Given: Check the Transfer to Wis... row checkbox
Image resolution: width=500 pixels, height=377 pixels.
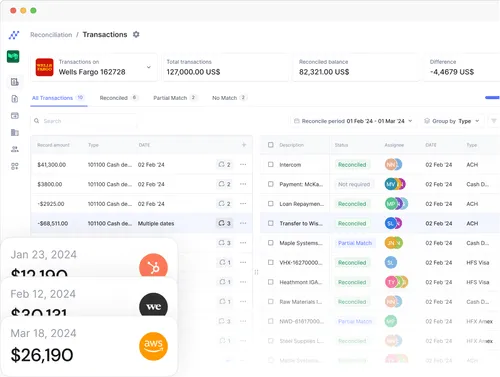Looking at the screenshot, I should 271,223.
